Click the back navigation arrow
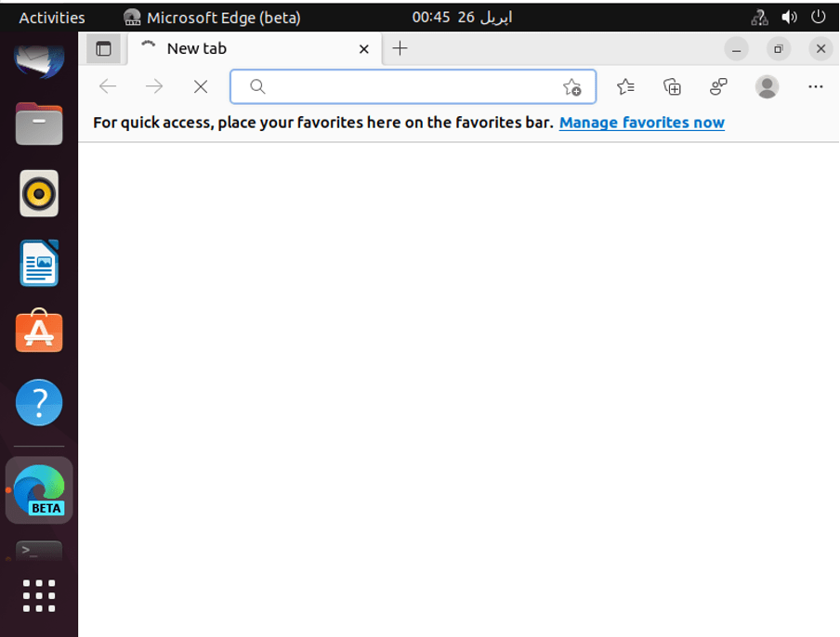The height and width of the screenshot is (637, 840). click(x=107, y=86)
